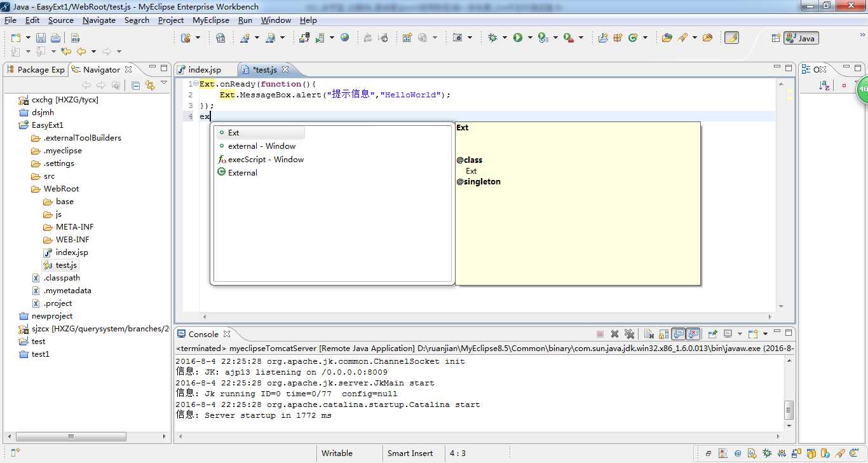
Task: Open Back history dropdown arrow
Action: tap(93, 52)
